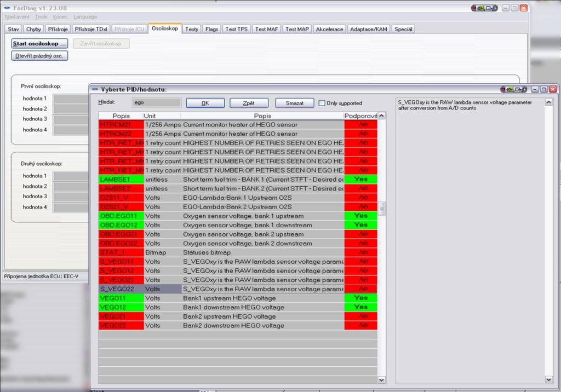The height and width of the screenshot is (392, 561).
Task: Switch to the Stav tab
Action: pos(13,29)
